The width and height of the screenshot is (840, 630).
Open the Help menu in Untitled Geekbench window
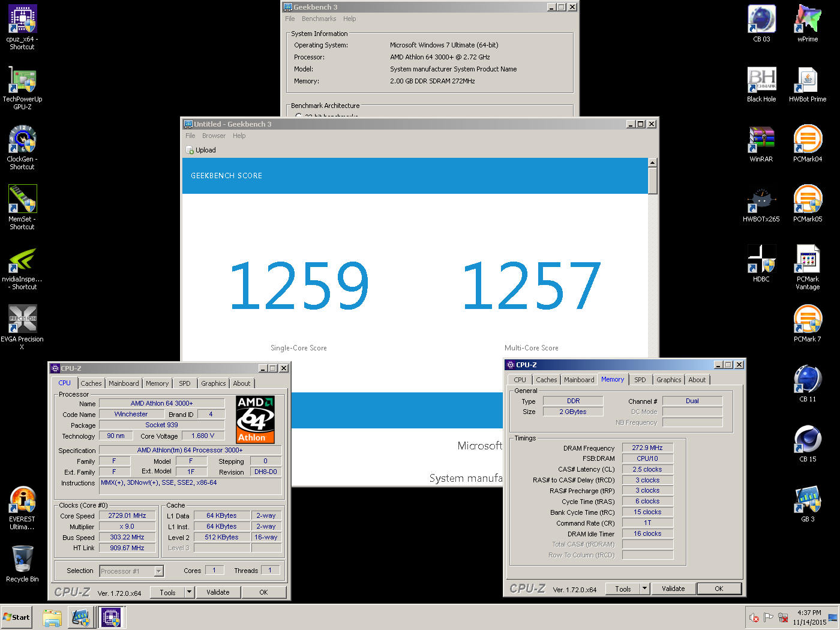click(239, 136)
